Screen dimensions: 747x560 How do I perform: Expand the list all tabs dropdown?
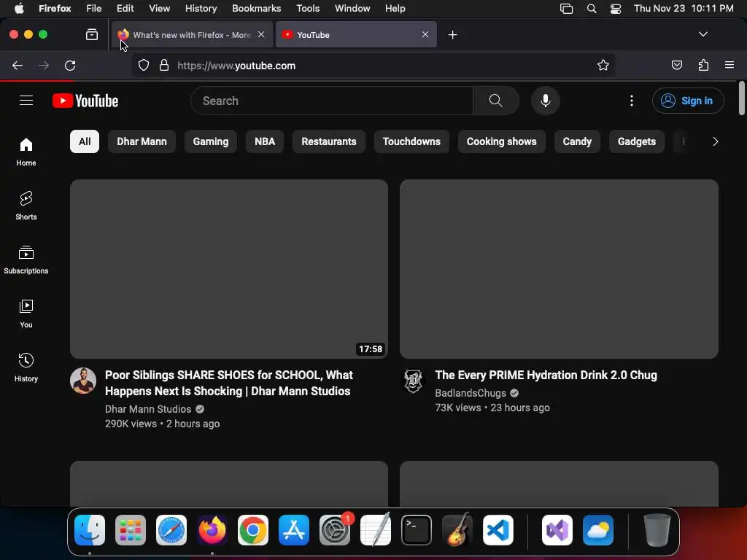point(703,34)
